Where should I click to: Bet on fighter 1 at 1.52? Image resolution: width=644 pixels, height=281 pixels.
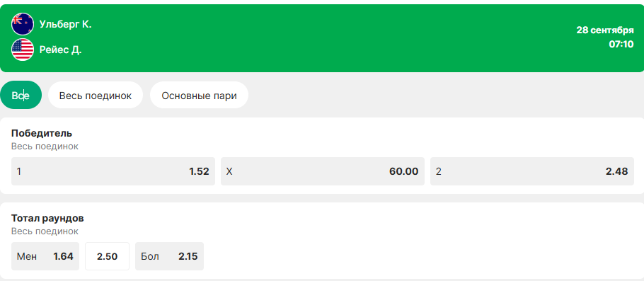(x=113, y=171)
